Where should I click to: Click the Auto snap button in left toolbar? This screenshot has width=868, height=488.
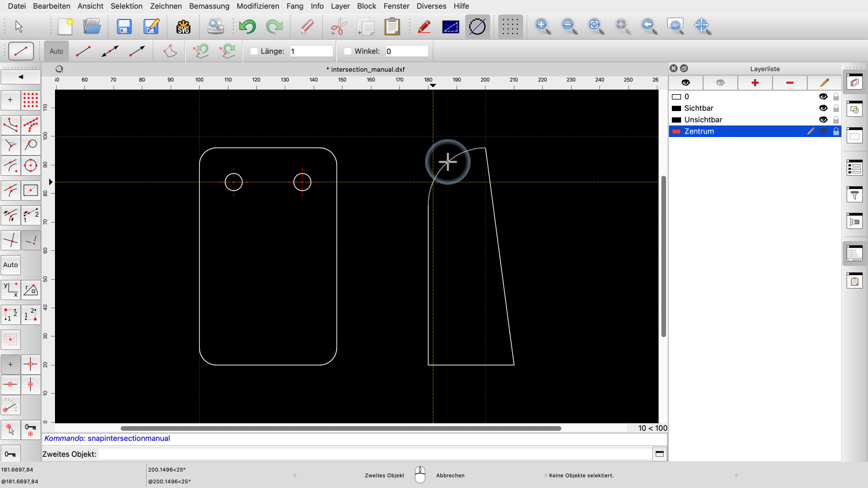tap(10, 265)
